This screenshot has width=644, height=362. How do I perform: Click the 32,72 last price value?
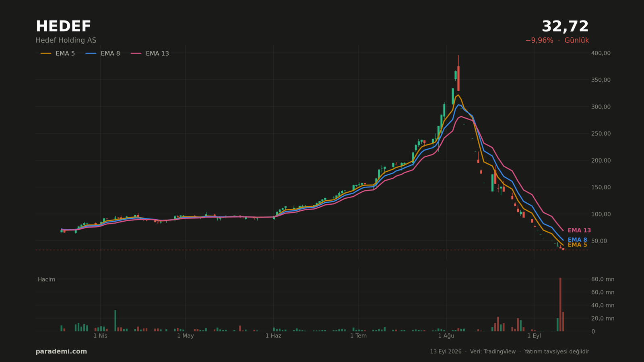tap(565, 27)
